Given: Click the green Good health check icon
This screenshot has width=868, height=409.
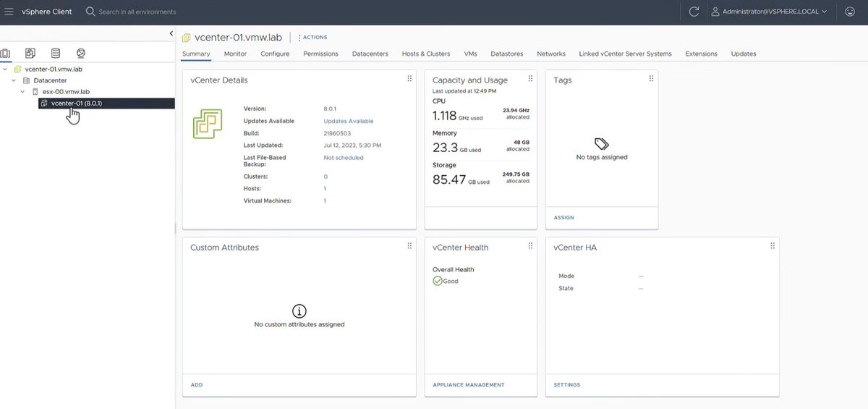Looking at the screenshot, I should (x=437, y=281).
